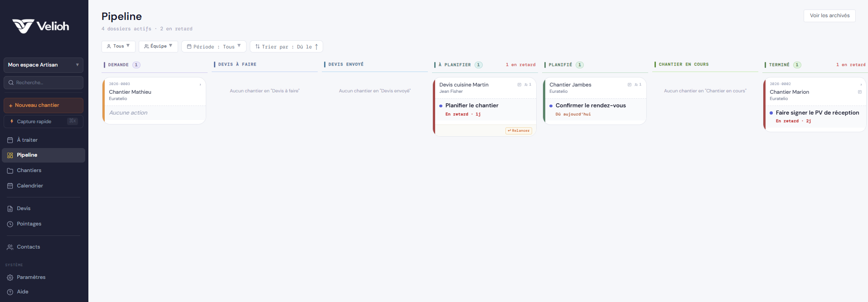Click notes icon on Chantier Jambes card
868x302 pixels.
[630, 85]
